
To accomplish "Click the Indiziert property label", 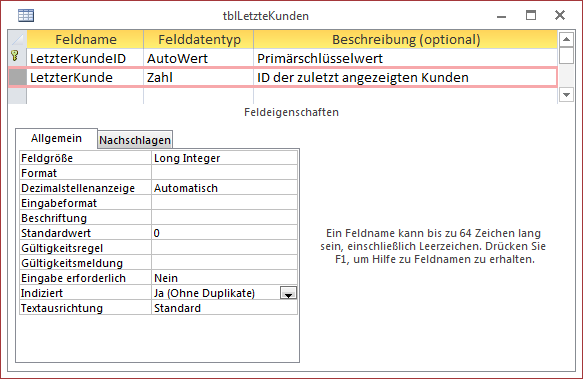I will (x=86, y=293).
